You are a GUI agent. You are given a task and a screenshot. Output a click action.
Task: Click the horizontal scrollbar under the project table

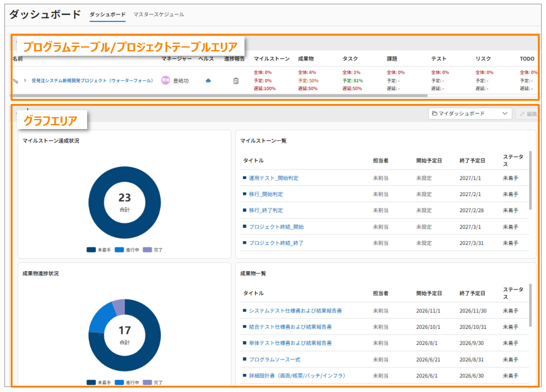pyautogui.click(x=219, y=96)
